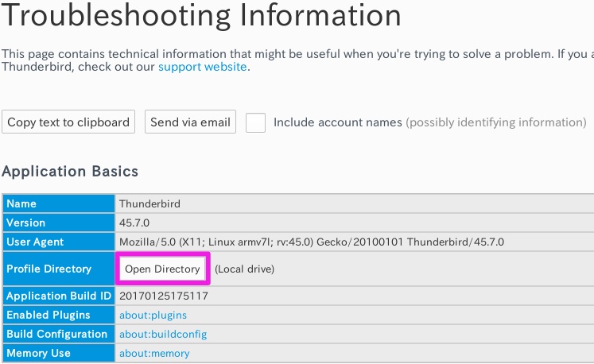Click the Mozilla/5.0 user agent string
Image resolution: width=594 pixels, height=364 pixels.
(312, 242)
